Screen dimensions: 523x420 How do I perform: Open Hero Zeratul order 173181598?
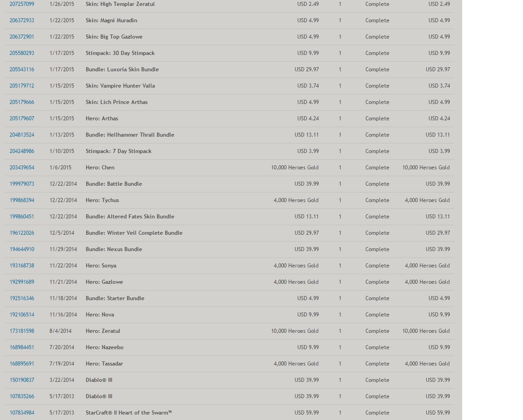click(22, 331)
